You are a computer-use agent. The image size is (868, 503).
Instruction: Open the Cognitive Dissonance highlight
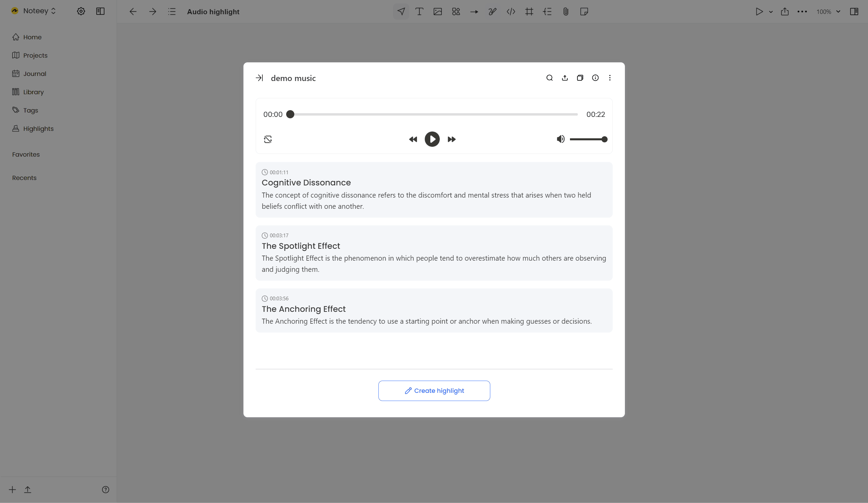(x=434, y=190)
